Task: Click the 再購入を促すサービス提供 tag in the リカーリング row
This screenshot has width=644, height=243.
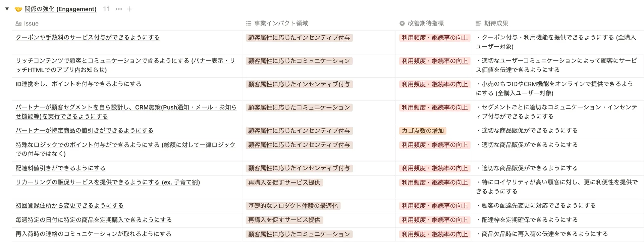Action: [284, 183]
